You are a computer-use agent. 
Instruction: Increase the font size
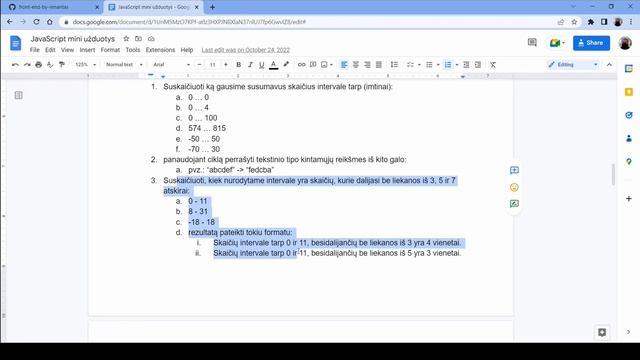(x=225, y=64)
